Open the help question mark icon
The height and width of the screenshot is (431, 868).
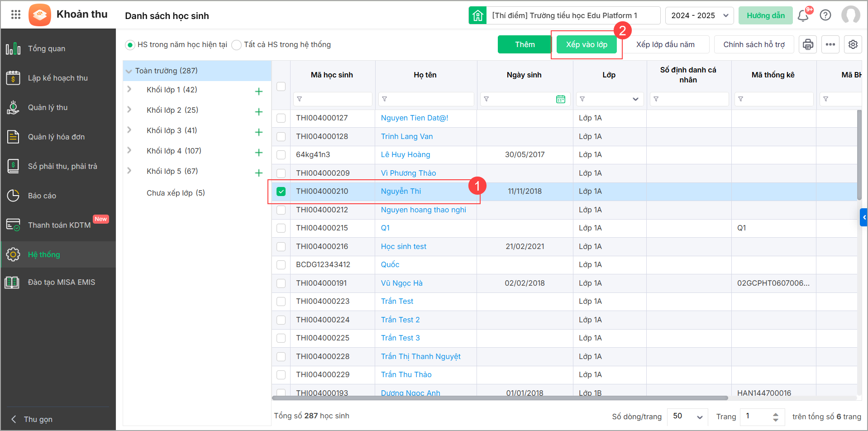click(825, 15)
